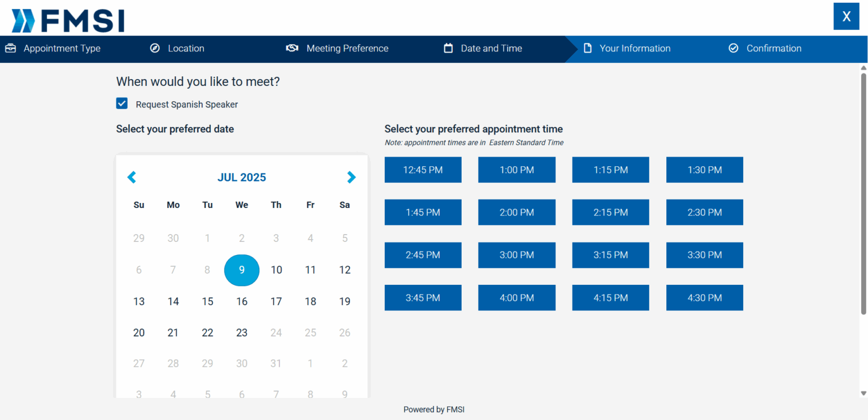Click the JUL 2025 month header
This screenshot has height=420, width=868.
[241, 177]
